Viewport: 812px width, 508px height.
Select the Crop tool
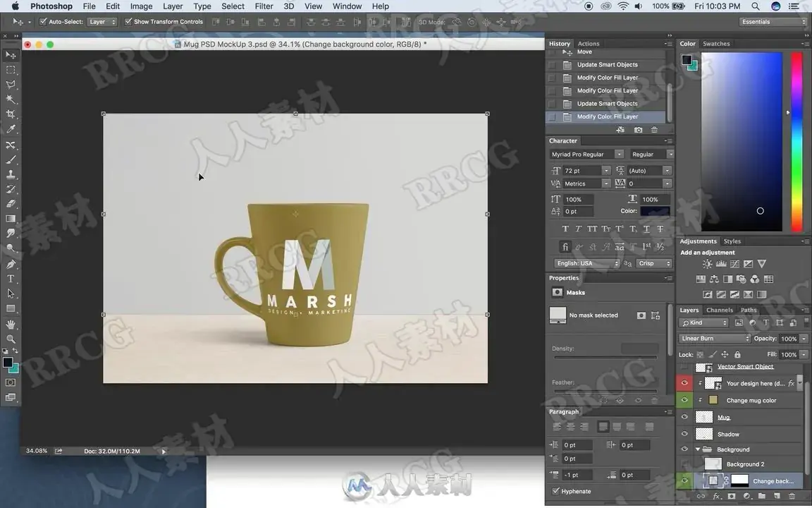point(11,114)
